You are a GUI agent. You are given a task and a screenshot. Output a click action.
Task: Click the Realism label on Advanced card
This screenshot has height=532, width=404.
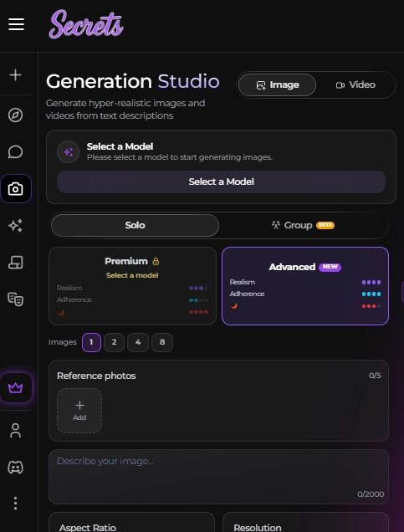coord(243,282)
